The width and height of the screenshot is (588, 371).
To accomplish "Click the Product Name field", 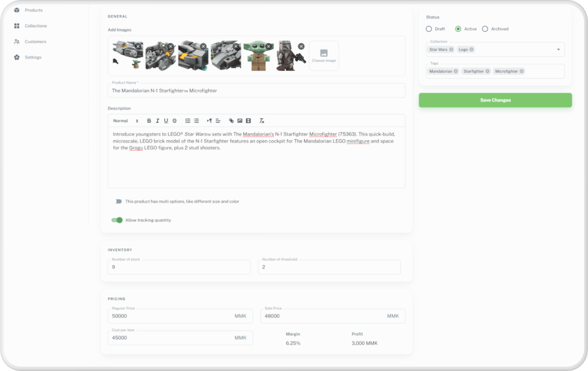I will tap(256, 91).
